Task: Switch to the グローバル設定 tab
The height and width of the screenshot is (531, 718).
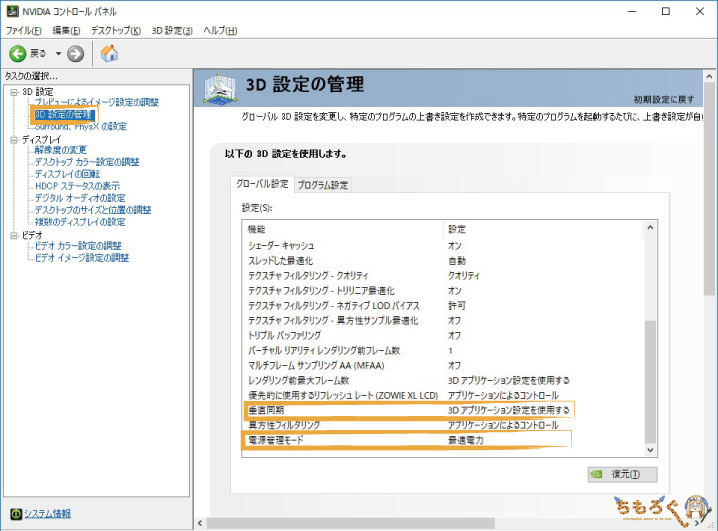Action: (x=262, y=184)
